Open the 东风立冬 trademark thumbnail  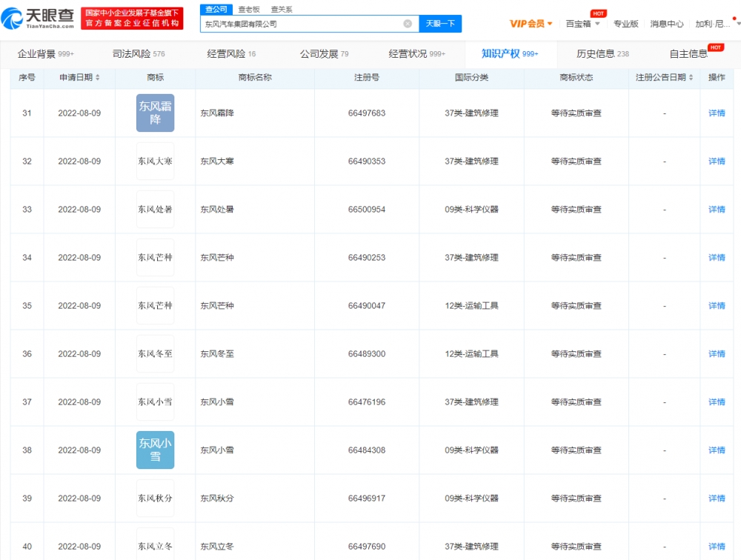(x=155, y=544)
